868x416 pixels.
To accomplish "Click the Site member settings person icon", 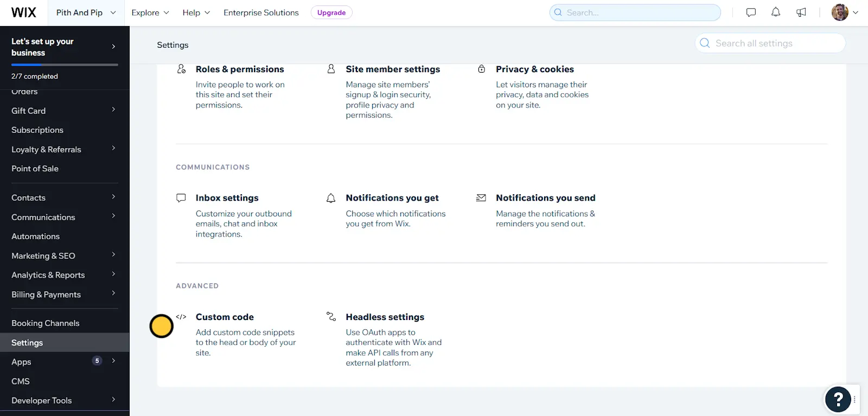I will tap(331, 69).
